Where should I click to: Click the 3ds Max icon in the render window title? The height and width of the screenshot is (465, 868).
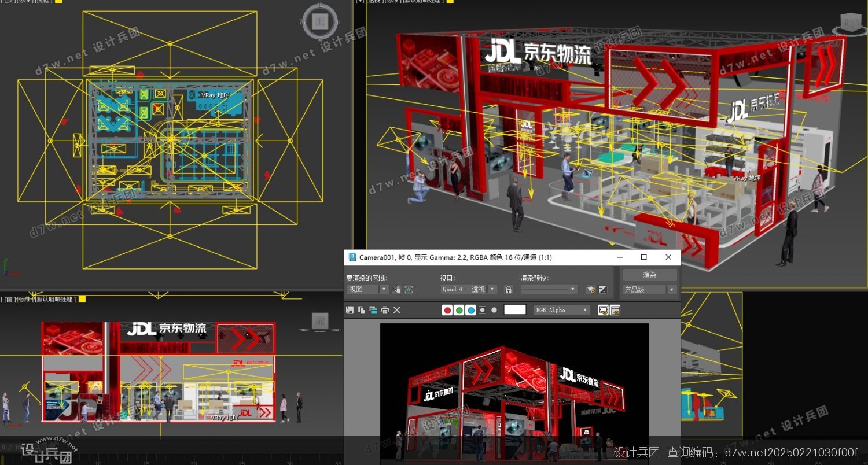click(x=352, y=257)
